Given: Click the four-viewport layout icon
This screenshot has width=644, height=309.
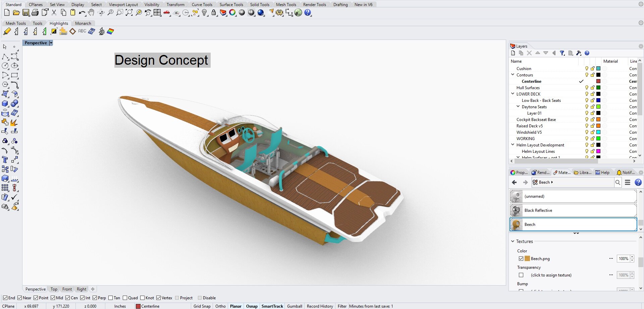Looking at the screenshot, I should pos(157,13).
